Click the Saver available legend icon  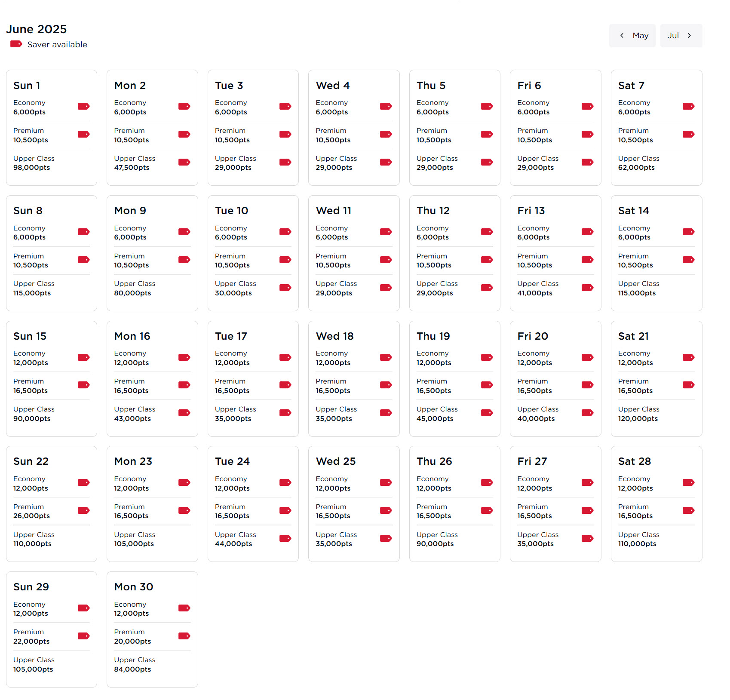coord(16,44)
